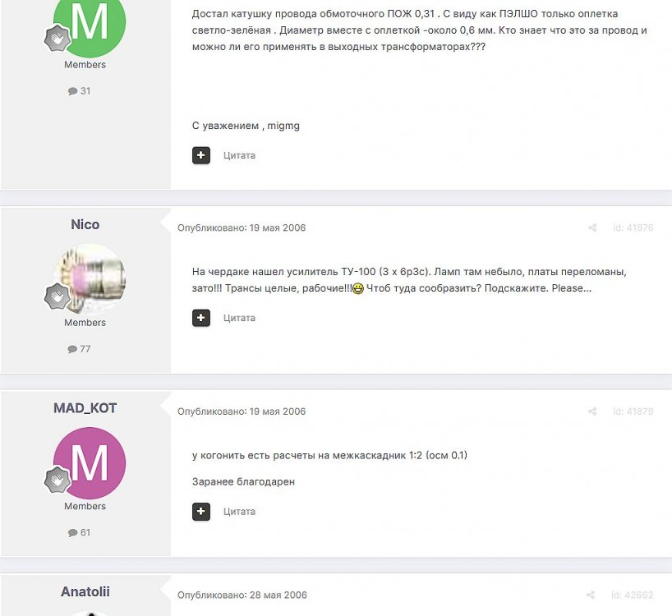Click the plus multi-quote icon in migmg's post
Image resolution: width=672 pixels, height=616 pixels.
tap(201, 155)
